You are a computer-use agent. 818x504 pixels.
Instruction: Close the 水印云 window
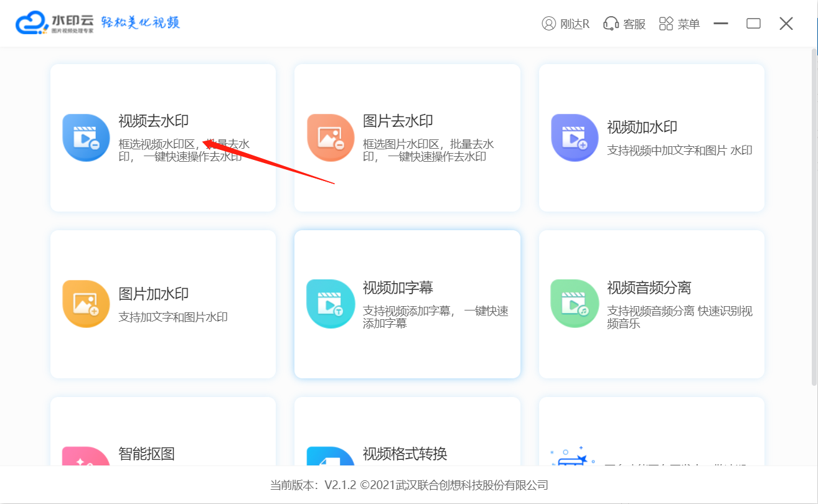(x=786, y=24)
